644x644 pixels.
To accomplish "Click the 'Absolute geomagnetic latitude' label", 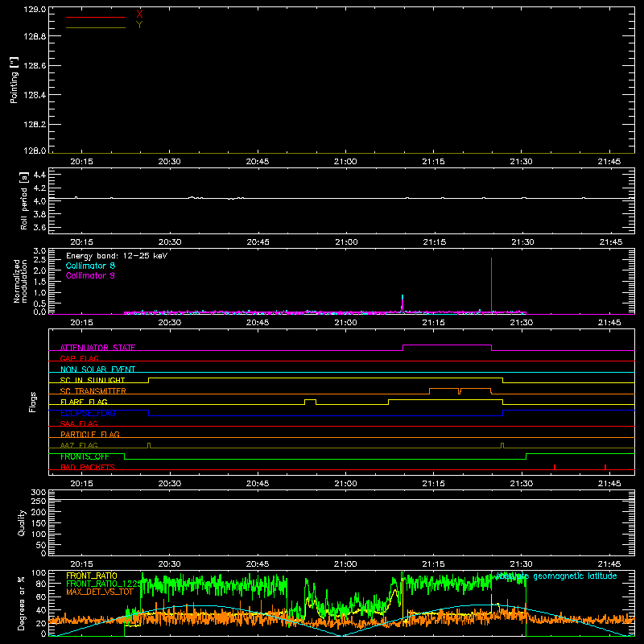I will tap(556, 576).
